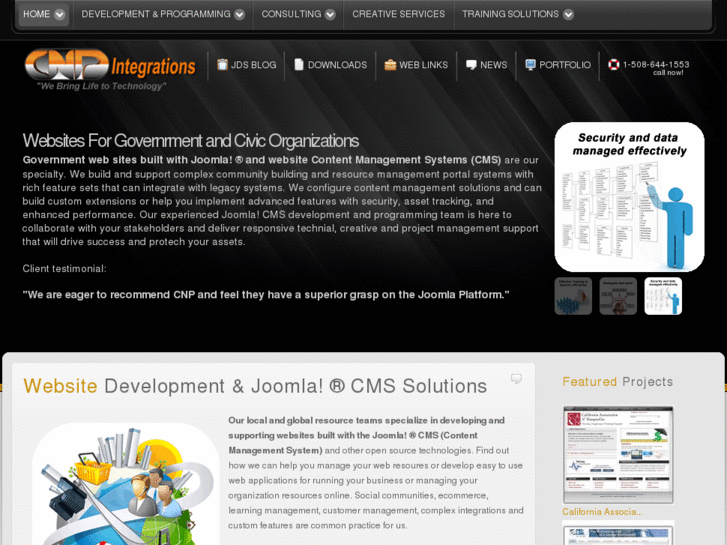The width and height of the screenshot is (727, 545).
Task: Expand the Home dropdown arrow
Action: 59,15
